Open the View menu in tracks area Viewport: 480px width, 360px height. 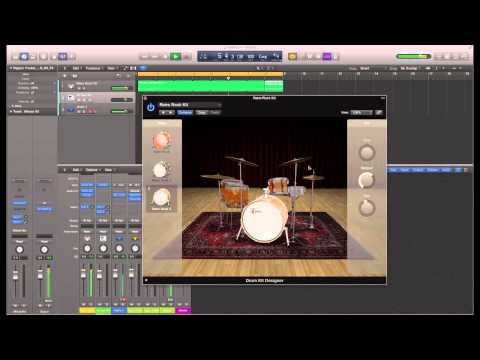pos(111,68)
